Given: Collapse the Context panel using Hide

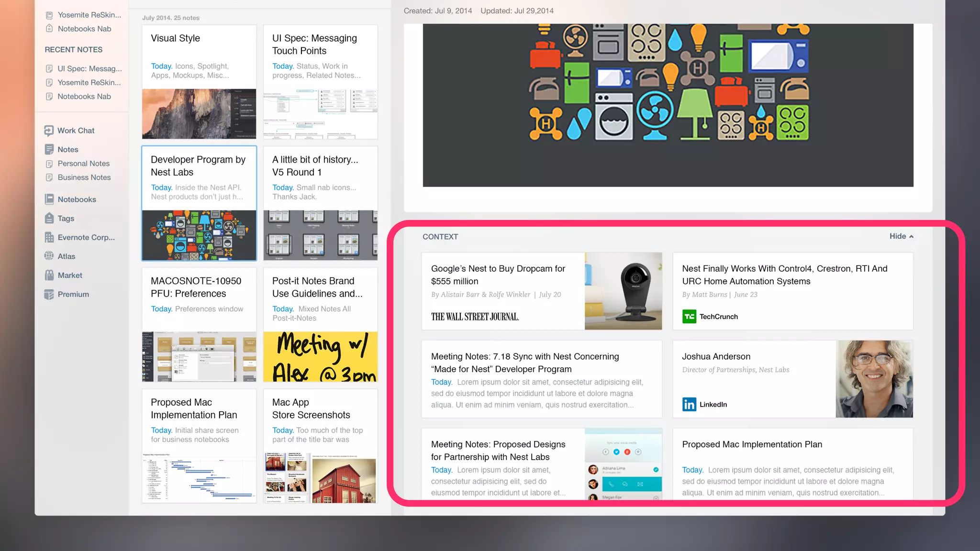Looking at the screenshot, I should (x=901, y=236).
